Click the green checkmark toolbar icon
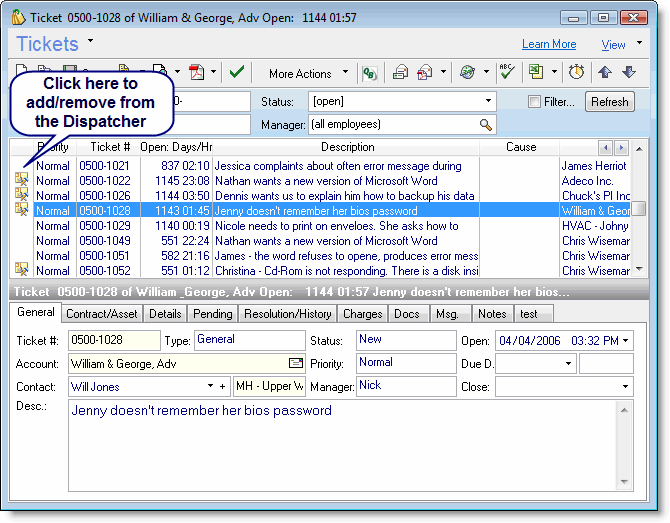Image resolution: width=670 pixels, height=523 pixels. pyautogui.click(x=237, y=72)
